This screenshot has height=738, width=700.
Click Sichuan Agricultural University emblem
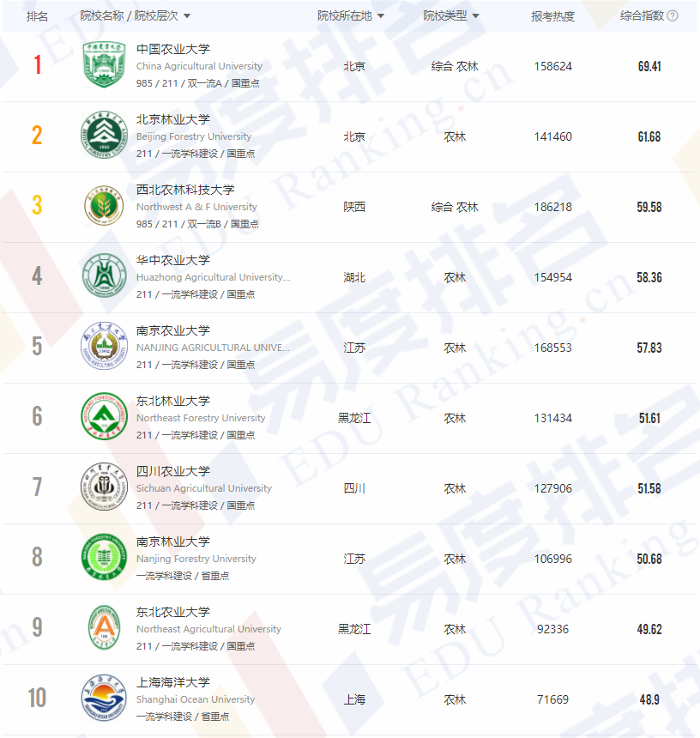103,487
